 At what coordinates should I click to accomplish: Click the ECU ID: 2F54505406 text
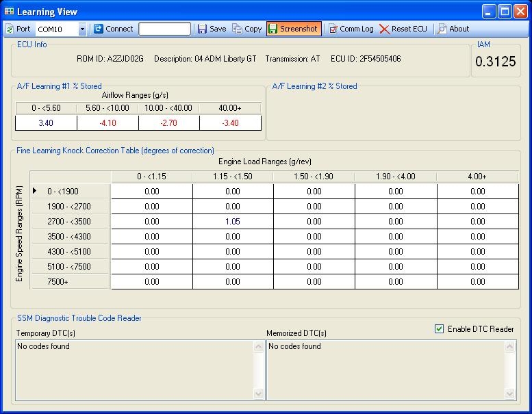pos(366,59)
